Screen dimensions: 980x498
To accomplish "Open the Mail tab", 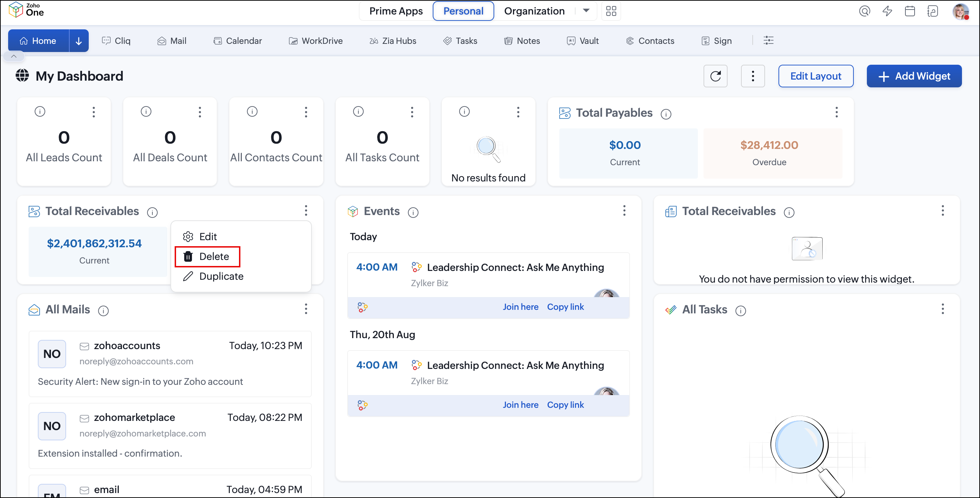I will (171, 41).
